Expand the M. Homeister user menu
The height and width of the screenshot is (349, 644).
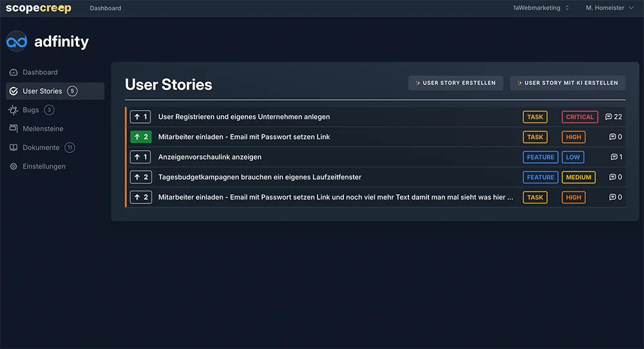click(609, 8)
